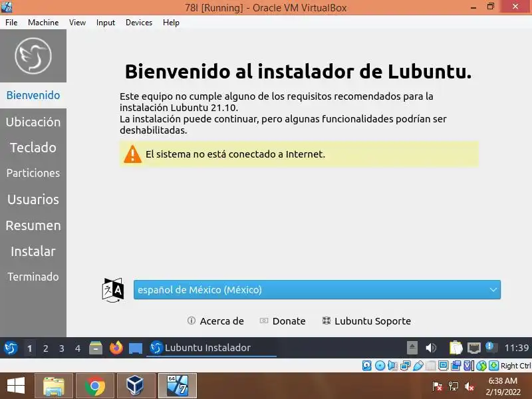Click VirtualBox USB devices indicator
532x399 pixels.
[x=418, y=366]
